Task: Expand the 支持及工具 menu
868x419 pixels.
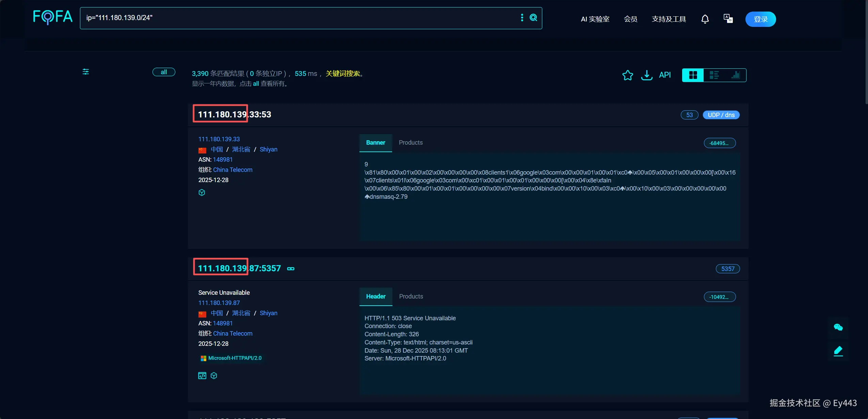Action: point(669,19)
